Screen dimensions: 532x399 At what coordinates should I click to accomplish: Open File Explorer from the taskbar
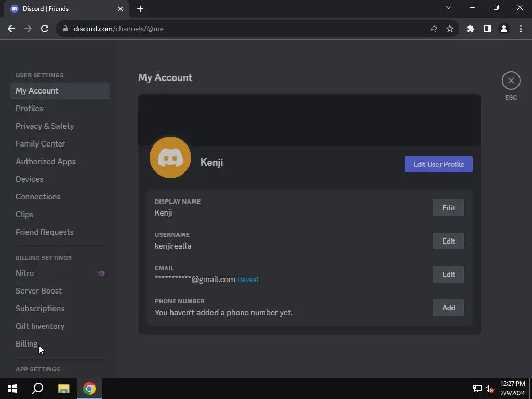point(63,389)
